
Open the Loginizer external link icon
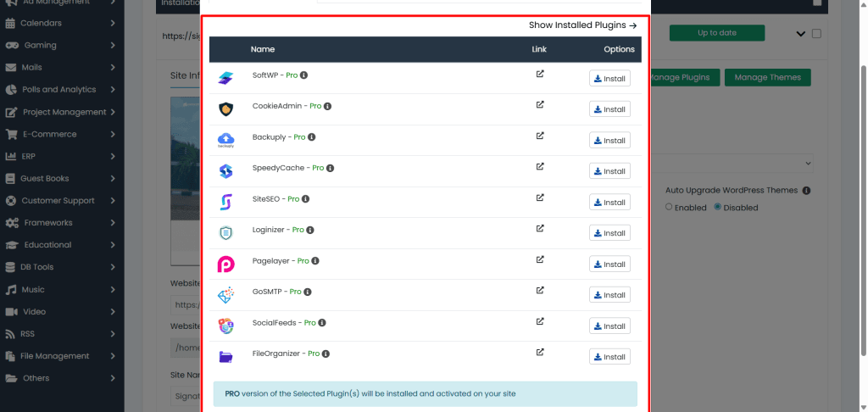540,228
